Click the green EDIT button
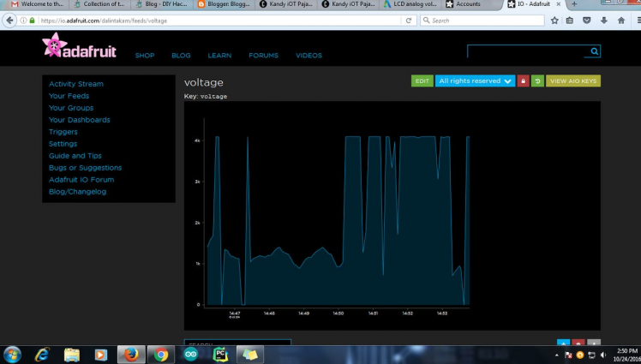641x364 pixels. [422, 81]
